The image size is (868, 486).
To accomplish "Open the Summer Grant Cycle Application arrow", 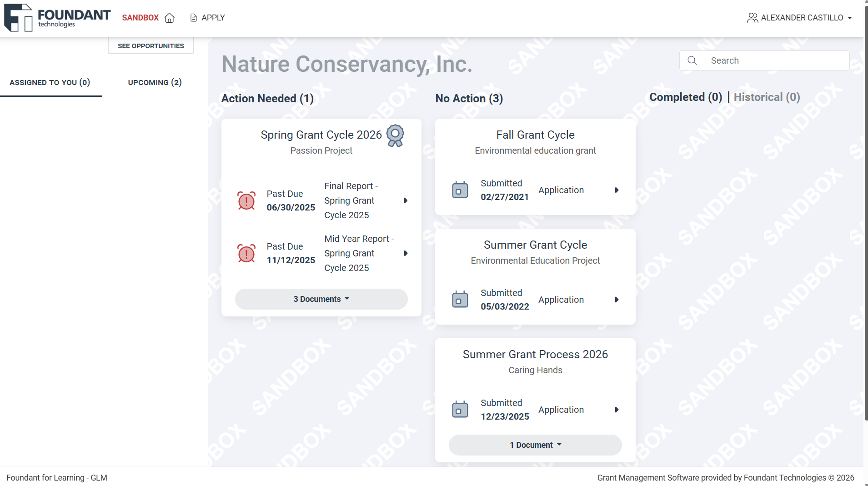I will click(617, 300).
